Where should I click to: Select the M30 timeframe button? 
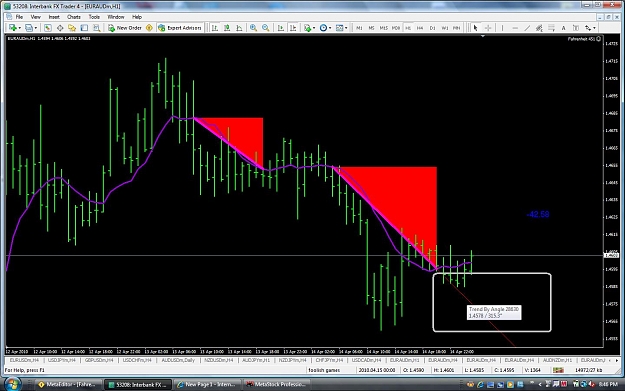coord(396,28)
